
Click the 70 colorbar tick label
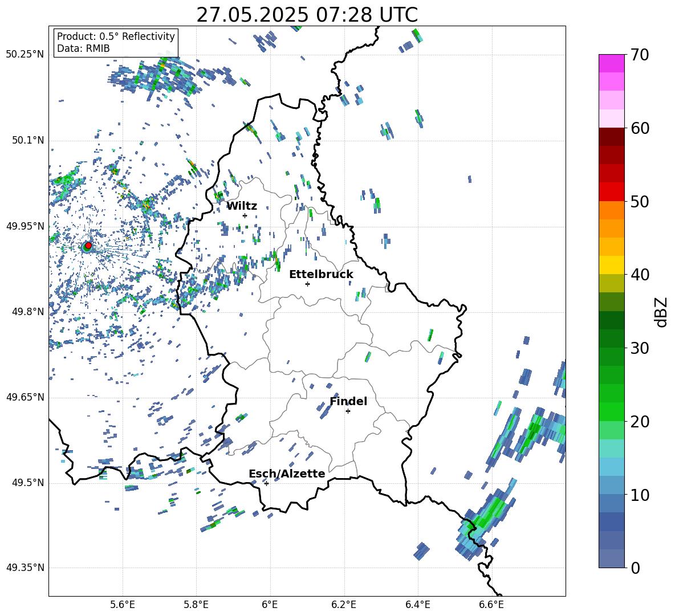[639, 55]
